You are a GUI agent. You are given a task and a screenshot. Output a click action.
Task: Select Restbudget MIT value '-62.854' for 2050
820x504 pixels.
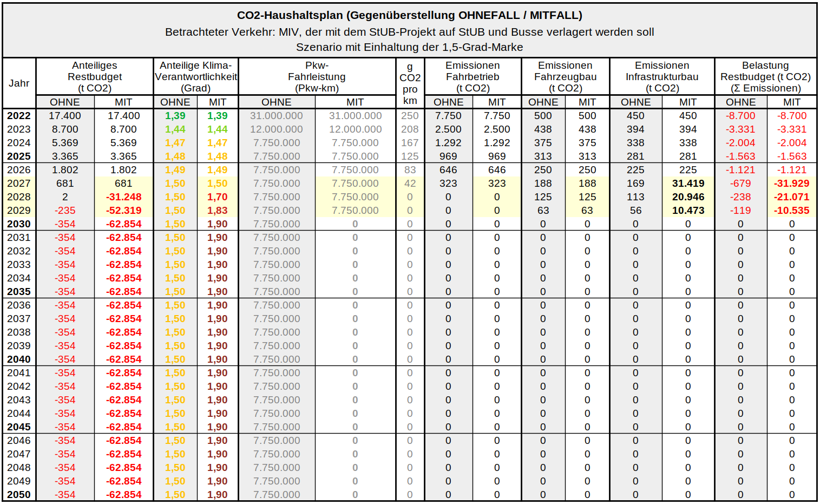pos(123,495)
